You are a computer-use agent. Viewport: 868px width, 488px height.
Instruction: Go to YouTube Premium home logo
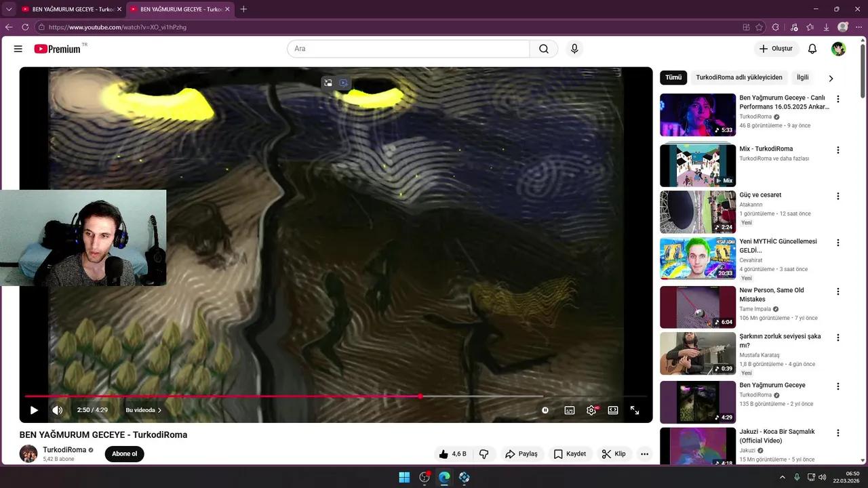tap(58, 49)
